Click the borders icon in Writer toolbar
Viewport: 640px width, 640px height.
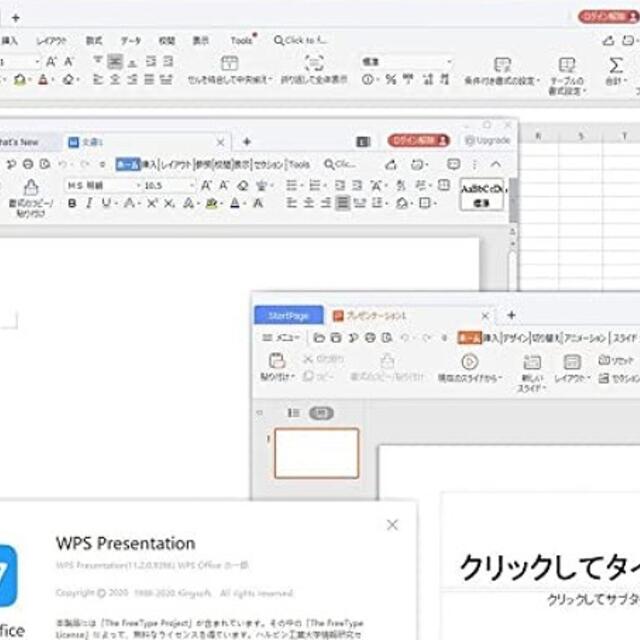[425, 202]
